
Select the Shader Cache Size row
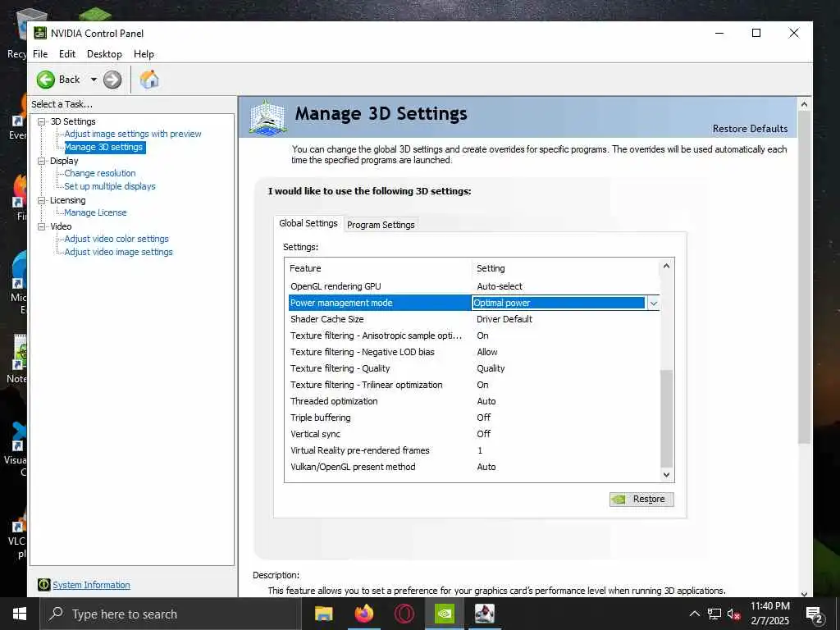473,319
